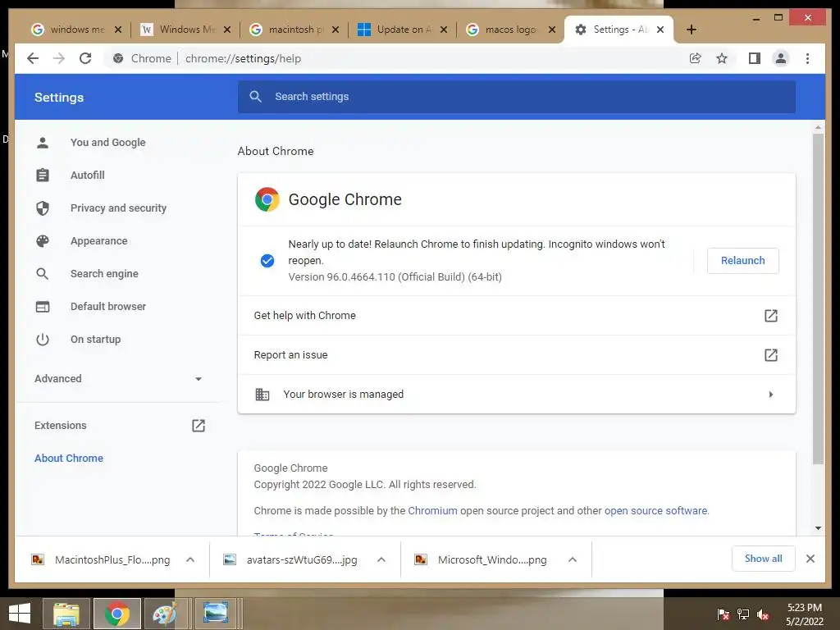The image size is (840, 630).
Task: Click the Search settings input field
Action: [x=517, y=97]
